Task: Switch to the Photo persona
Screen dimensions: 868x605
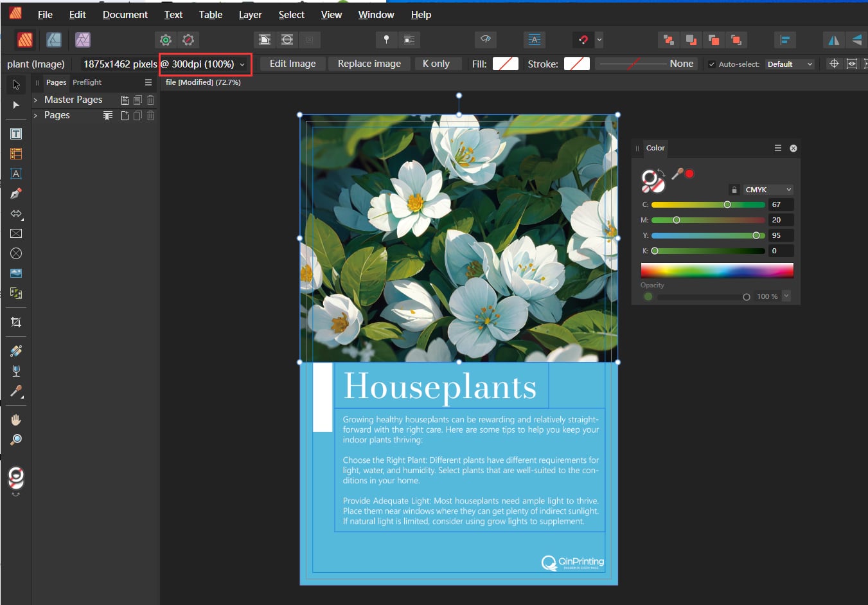Action: click(x=83, y=40)
